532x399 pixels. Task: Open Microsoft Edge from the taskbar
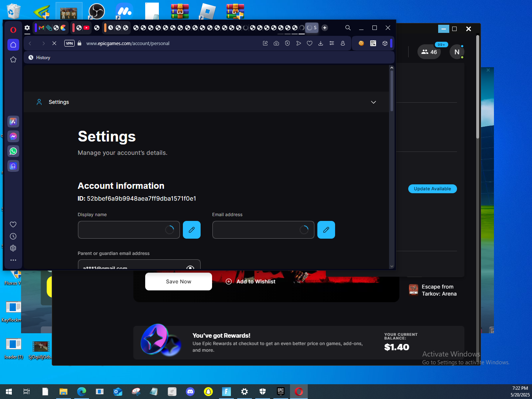tap(82, 392)
